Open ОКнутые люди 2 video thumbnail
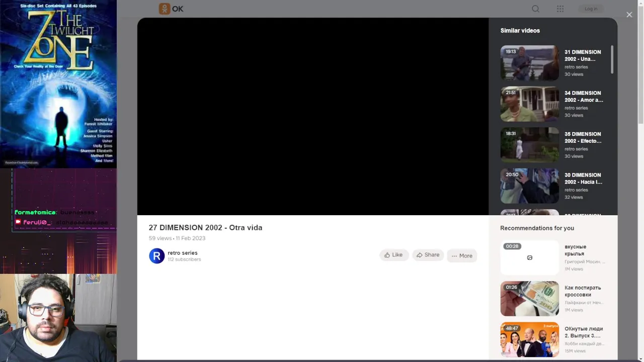 tap(529, 339)
